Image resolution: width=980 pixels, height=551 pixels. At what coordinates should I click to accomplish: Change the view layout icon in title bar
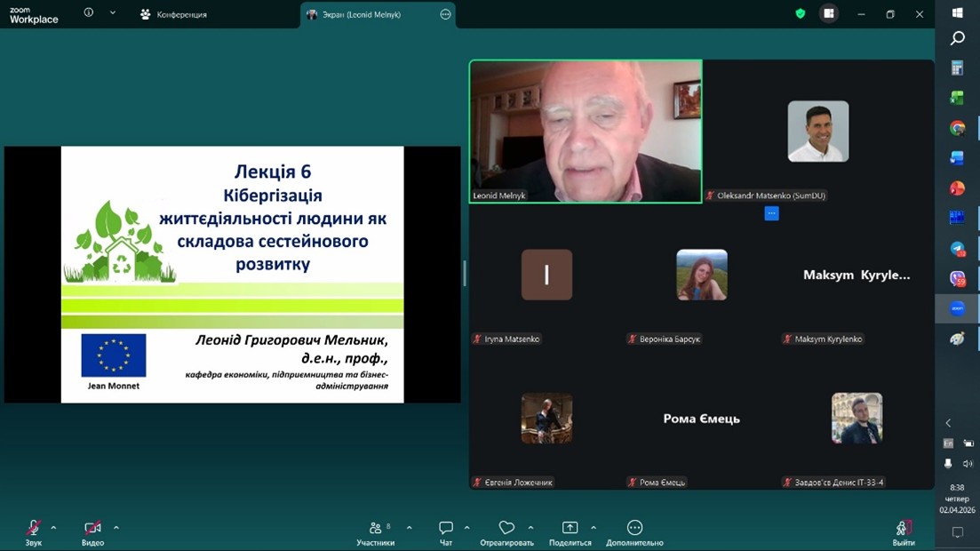[x=829, y=14]
